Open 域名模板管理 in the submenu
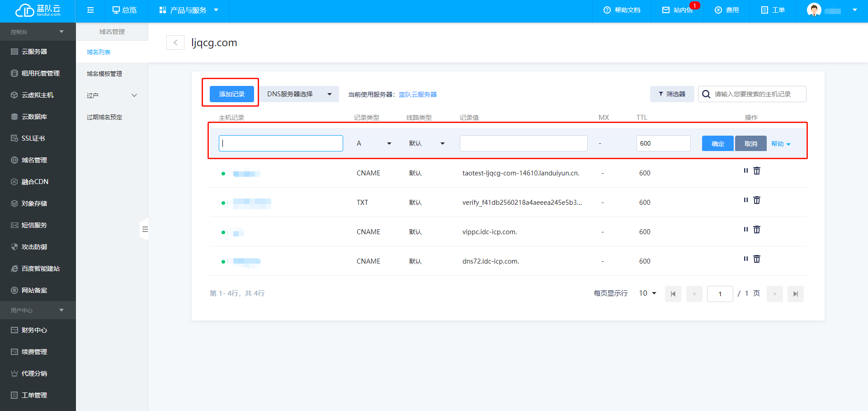Image resolution: width=868 pixels, height=411 pixels. (x=104, y=74)
